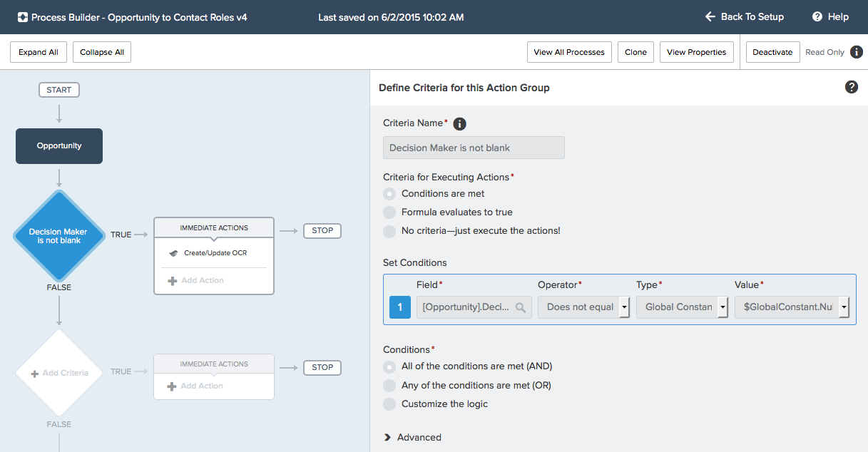Click the STOP node beside Add Criteria row

click(322, 367)
